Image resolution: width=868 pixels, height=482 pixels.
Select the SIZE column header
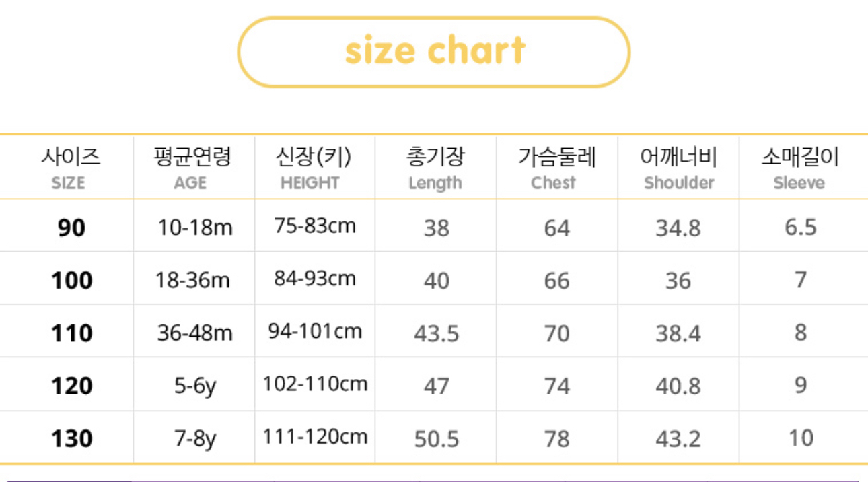click(70, 168)
